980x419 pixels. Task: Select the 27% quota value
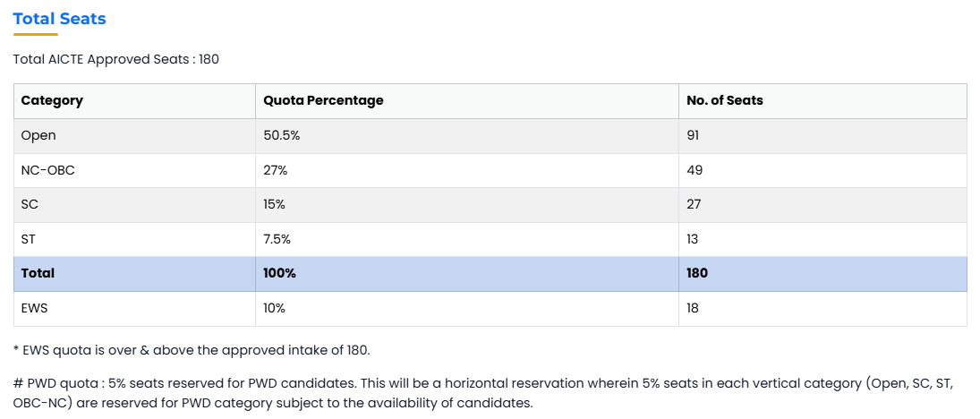click(x=275, y=170)
